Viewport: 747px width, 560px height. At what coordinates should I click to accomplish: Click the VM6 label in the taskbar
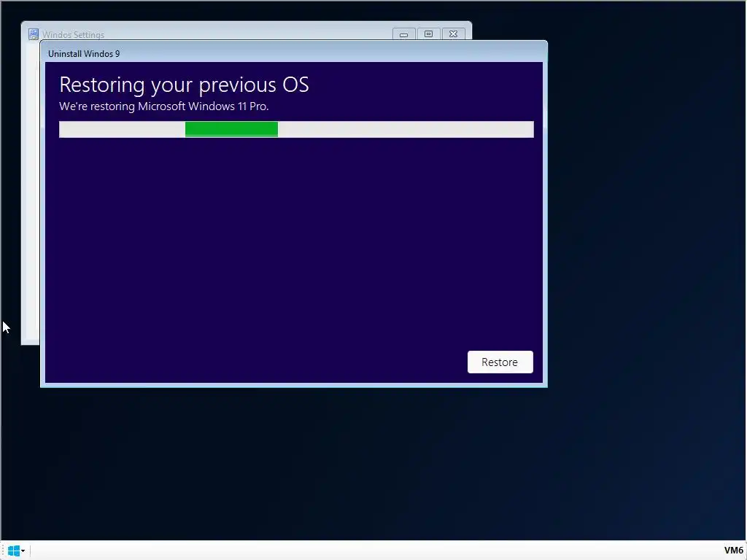pyautogui.click(x=734, y=551)
